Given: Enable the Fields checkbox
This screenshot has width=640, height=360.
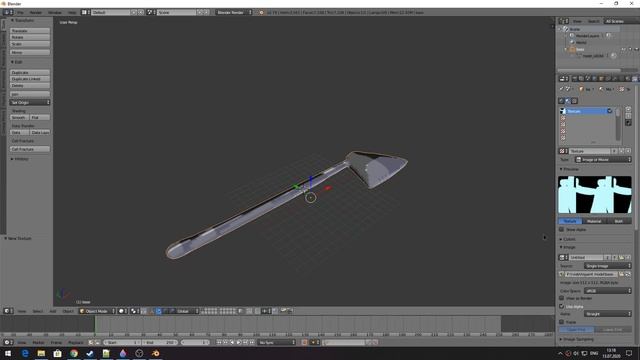Looking at the screenshot, I should pyautogui.click(x=562, y=322).
